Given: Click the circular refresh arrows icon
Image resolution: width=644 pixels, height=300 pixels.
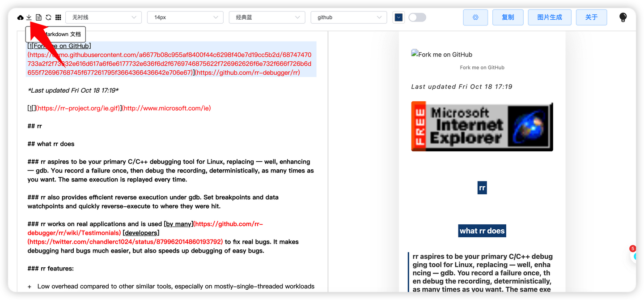Looking at the screenshot, I should 48,17.
